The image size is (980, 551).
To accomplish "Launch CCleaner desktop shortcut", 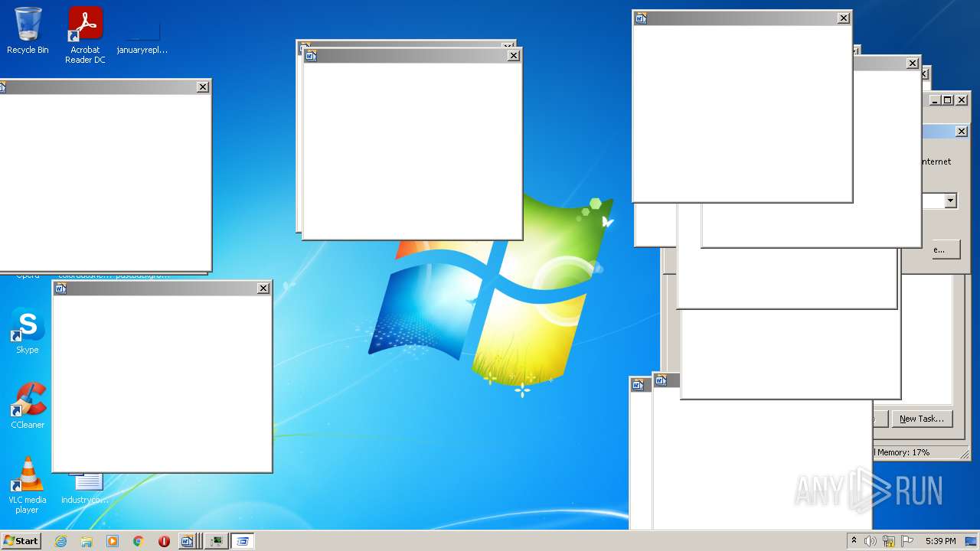I will coord(28,406).
